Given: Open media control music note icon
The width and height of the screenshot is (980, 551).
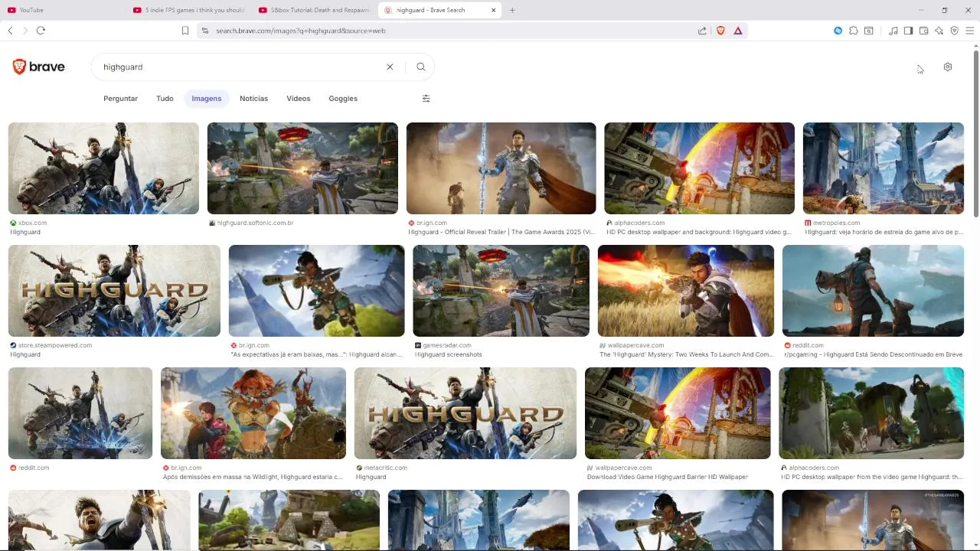Looking at the screenshot, I should [893, 31].
